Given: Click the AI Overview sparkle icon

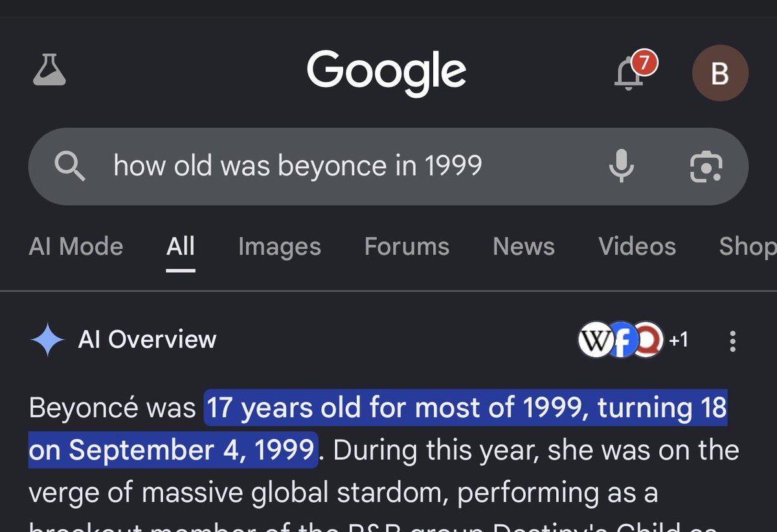Looking at the screenshot, I should click(47, 340).
